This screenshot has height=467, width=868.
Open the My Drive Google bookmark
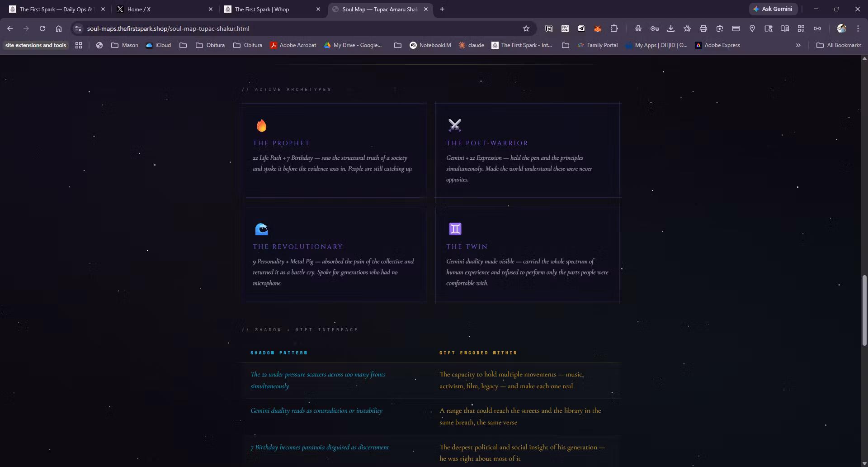click(353, 45)
